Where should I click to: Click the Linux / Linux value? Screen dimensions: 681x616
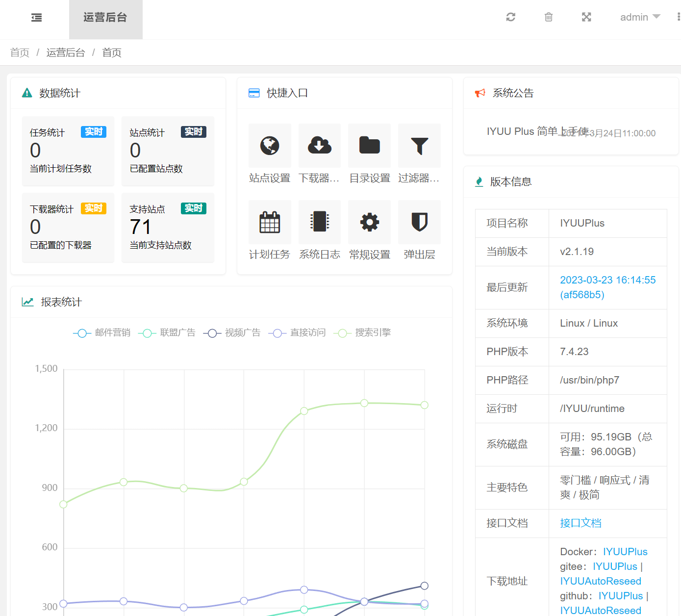589,323
